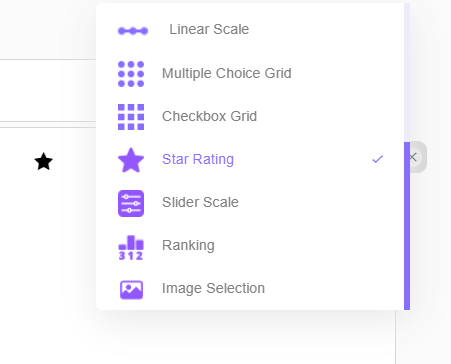This screenshot has height=364, width=451.
Task: Choose Multiple Choice Grid question type
Action: click(250, 73)
